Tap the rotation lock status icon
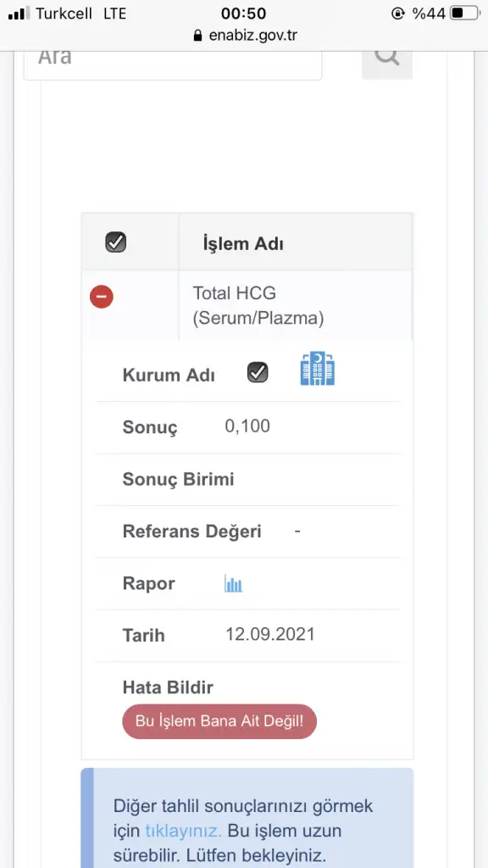The height and width of the screenshot is (868, 488). [x=398, y=14]
